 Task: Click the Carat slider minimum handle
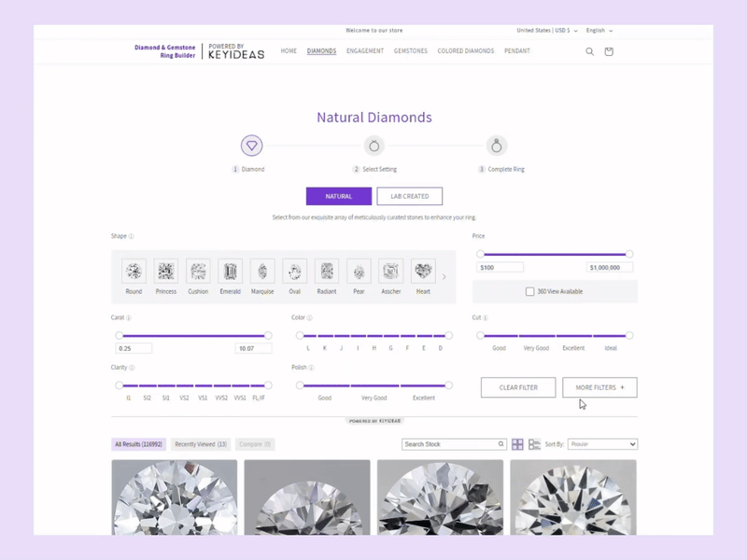tap(120, 335)
